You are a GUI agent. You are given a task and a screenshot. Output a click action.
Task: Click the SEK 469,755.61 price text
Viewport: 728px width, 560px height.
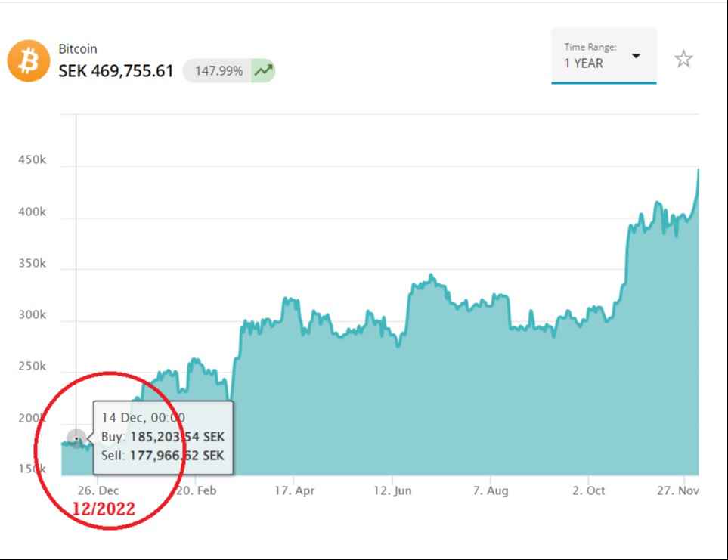116,71
